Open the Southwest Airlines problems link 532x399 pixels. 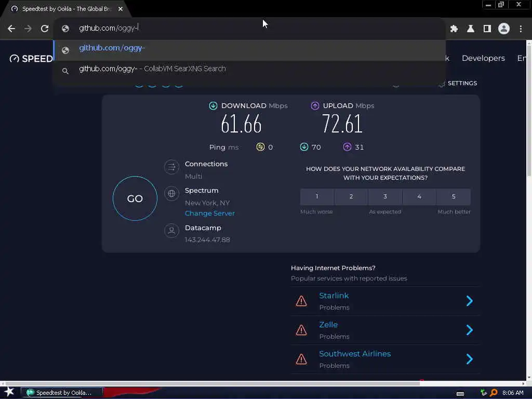355,354
